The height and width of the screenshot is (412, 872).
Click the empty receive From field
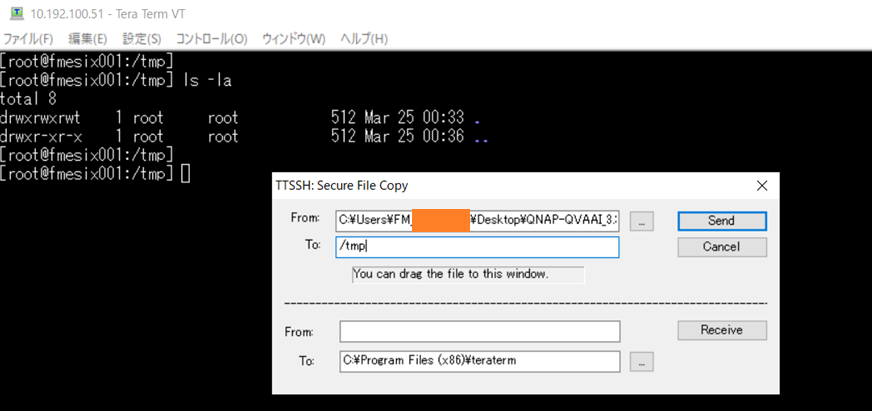pyautogui.click(x=478, y=331)
